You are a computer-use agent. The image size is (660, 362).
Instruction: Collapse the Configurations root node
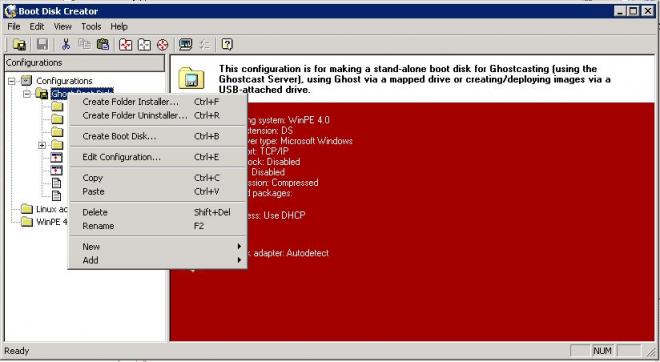(x=12, y=81)
